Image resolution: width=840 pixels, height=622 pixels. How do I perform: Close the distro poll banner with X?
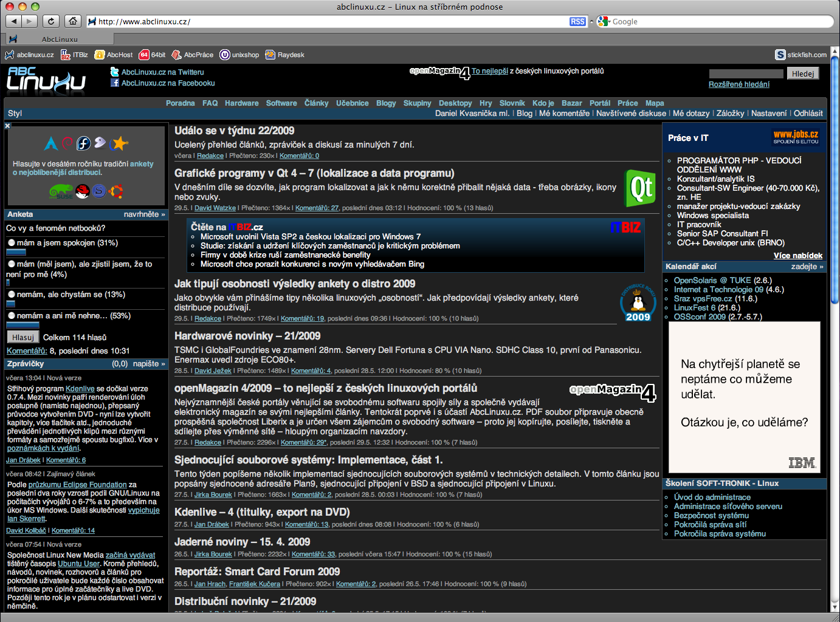click(7, 126)
